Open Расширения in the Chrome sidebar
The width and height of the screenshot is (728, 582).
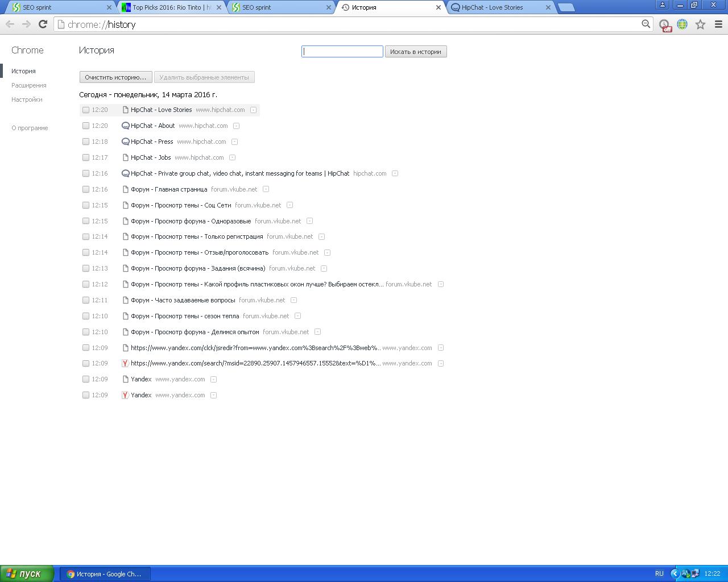tap(29, 85)
